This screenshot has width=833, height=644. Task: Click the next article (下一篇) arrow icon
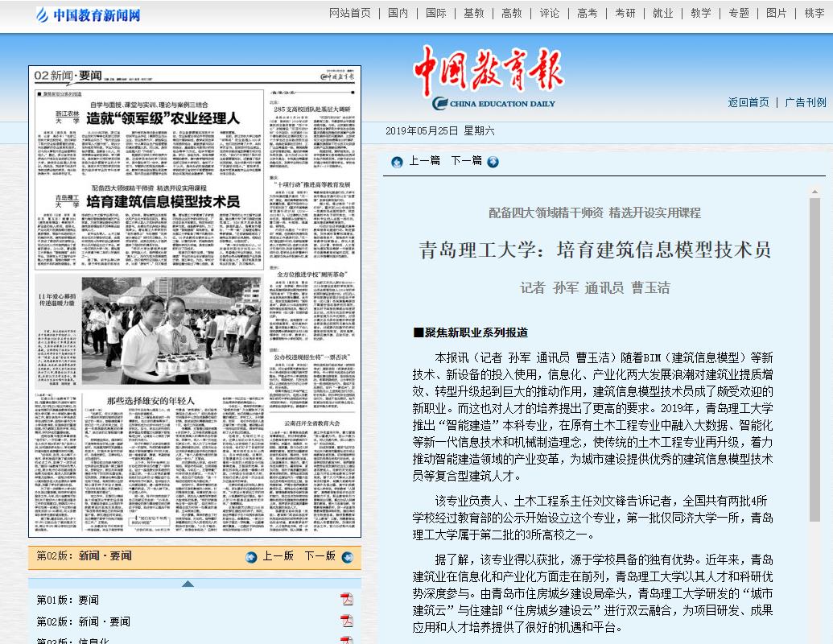pyautogui.click(x=493, y=162)
